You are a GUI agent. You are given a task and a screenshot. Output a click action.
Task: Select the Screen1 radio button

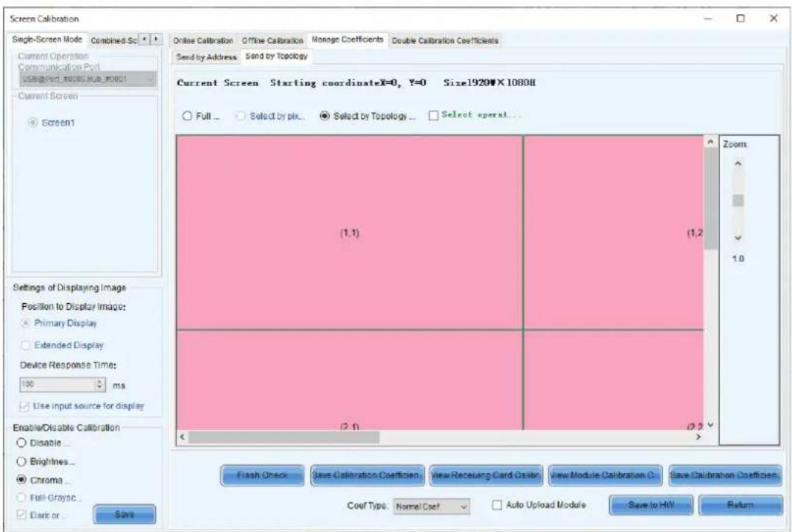coord(33,123)
